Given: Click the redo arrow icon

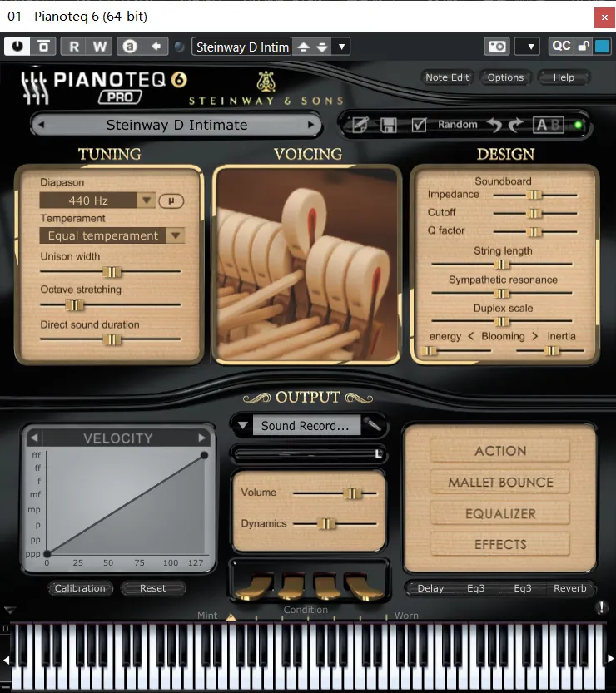Looking at the screenshot, I should click(515, 125).
